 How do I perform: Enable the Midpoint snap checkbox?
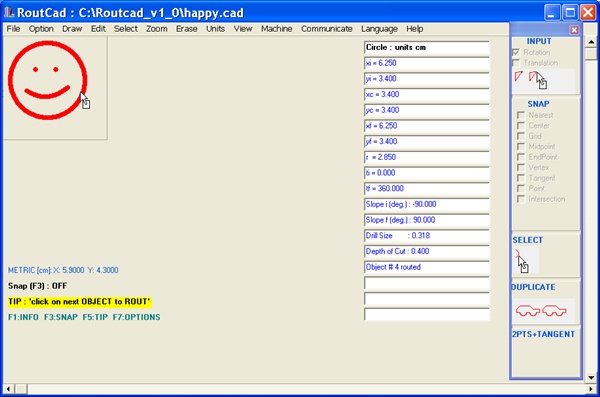point(520,147)
